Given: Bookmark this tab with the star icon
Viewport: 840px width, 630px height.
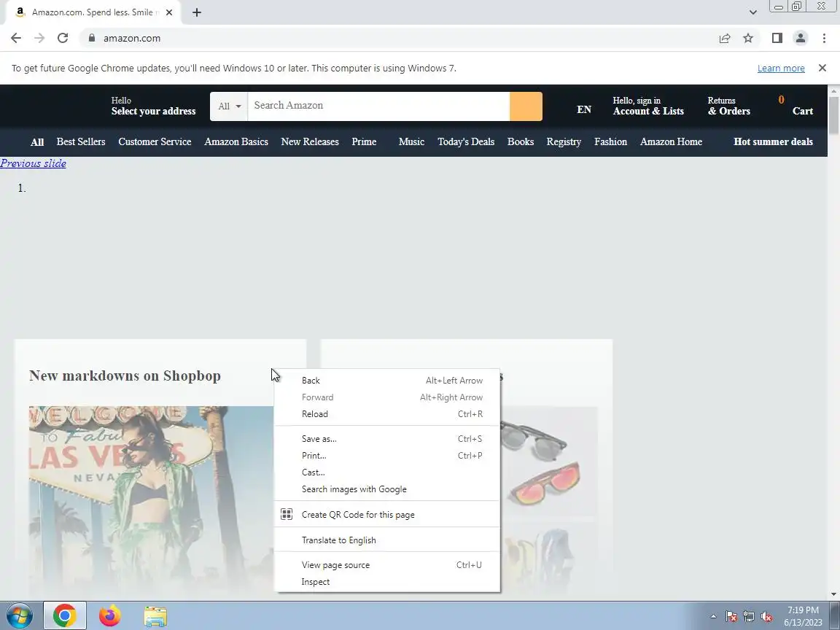Looking at the screenshot, I should point(748,38).
